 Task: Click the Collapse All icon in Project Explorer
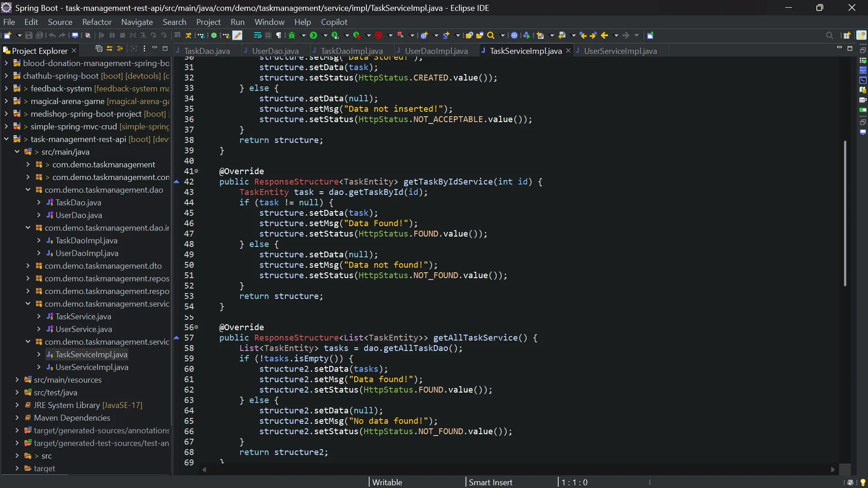99,48
